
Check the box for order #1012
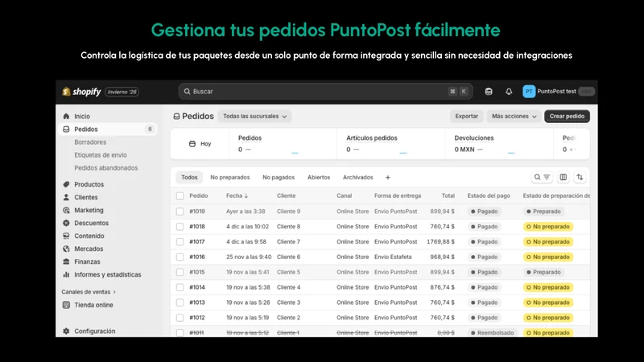[180, 318]
